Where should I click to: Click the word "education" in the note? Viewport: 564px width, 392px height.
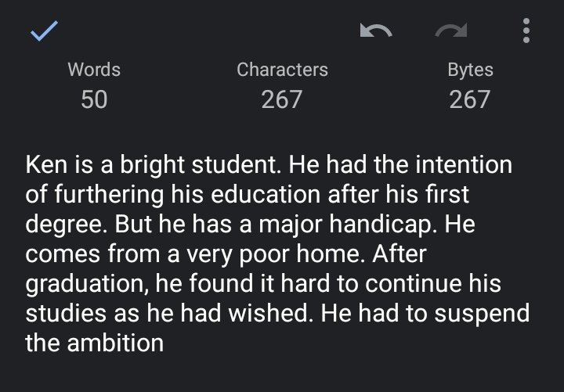point(266,194)
